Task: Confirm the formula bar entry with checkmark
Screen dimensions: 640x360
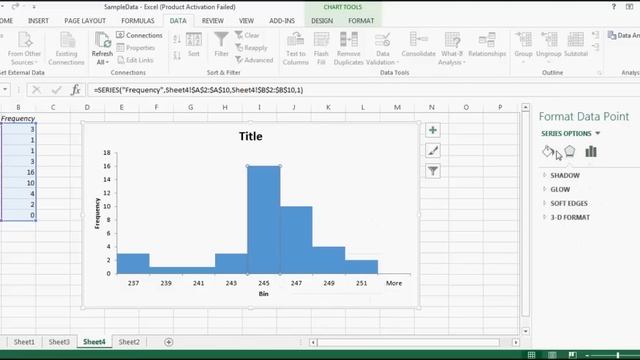Action: (x=56, y=90)
